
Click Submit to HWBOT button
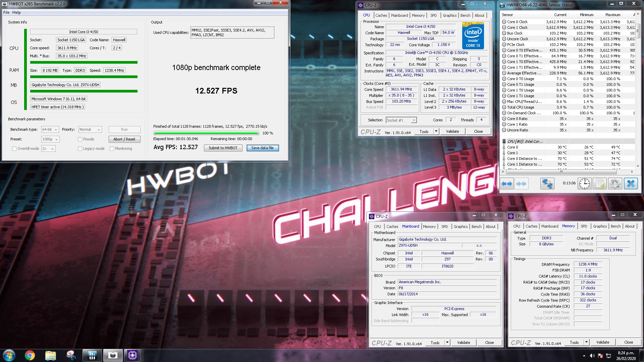(x=223, y=148)
